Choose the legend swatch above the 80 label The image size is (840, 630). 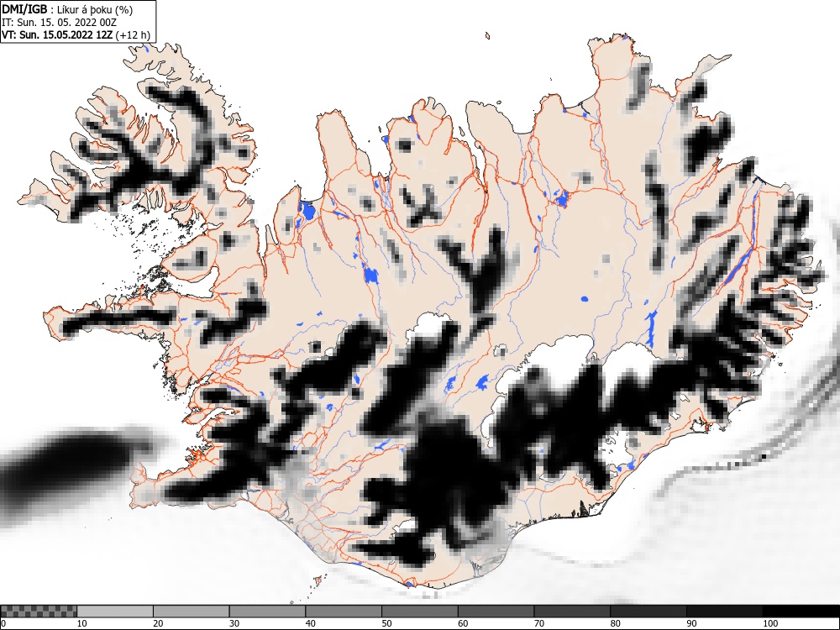click(x=648, y=612)
